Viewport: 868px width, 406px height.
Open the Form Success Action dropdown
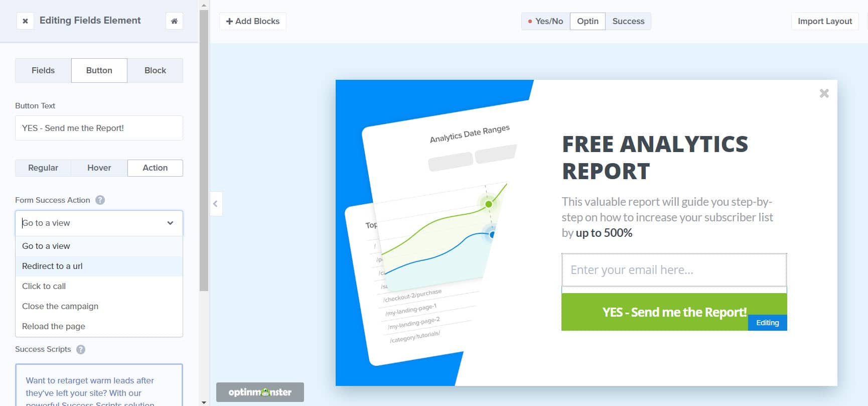pos(99,223)
